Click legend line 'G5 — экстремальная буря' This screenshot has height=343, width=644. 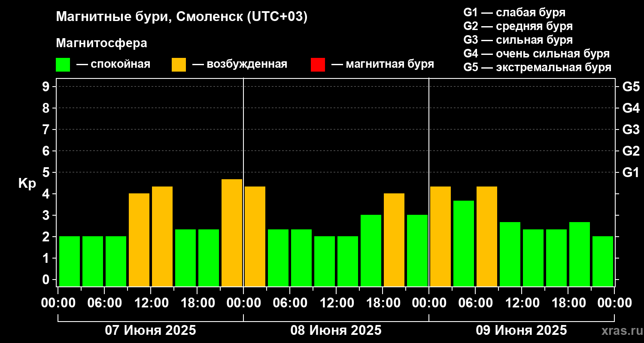point(537,67)
